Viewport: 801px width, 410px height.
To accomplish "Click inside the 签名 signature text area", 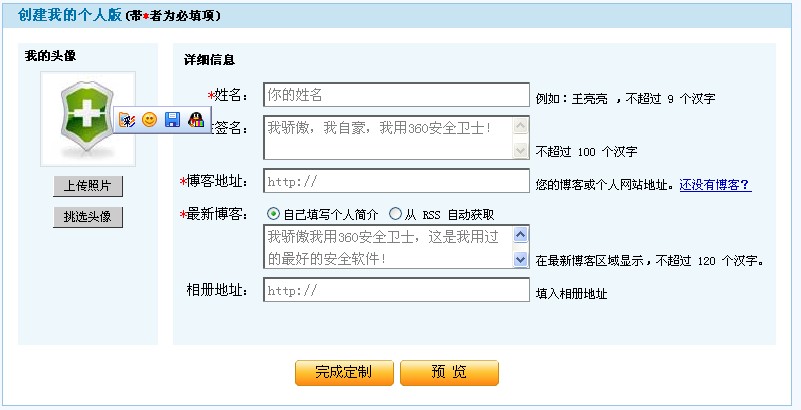I will (388, 137).
